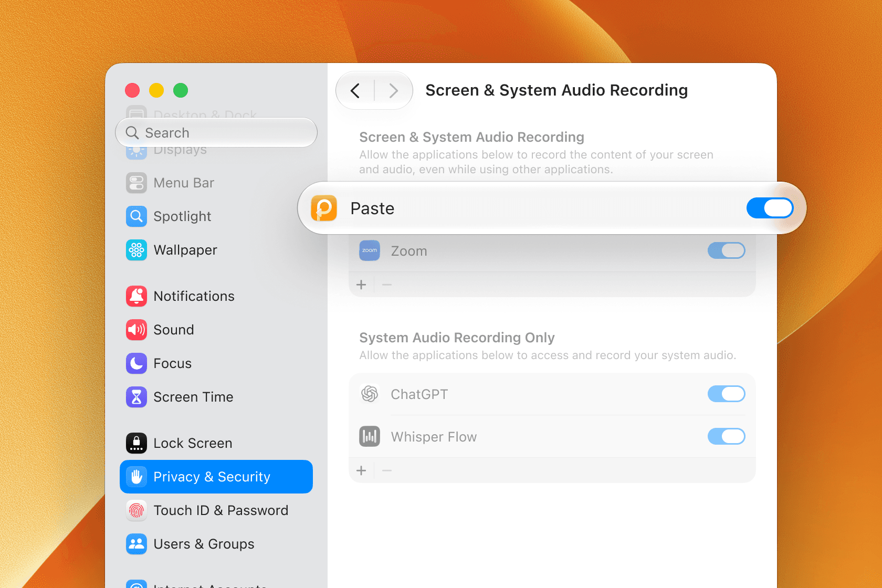The width and height of the screenshot is (882, 588).
Task: Open Touch ID & Password settings
Action: point(216,510)
